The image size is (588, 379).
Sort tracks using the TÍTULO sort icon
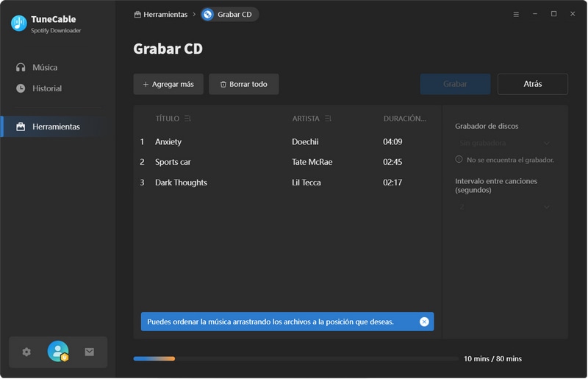coord(187,118)
